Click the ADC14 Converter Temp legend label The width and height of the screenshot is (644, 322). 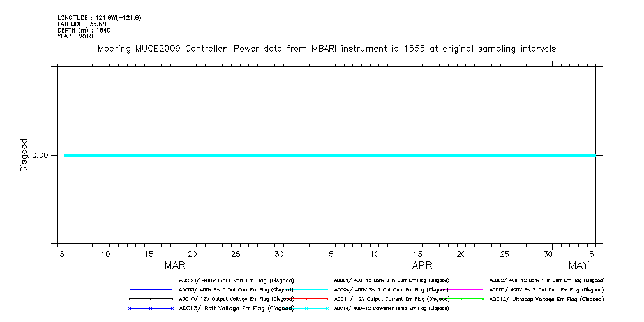click(391, 309)
